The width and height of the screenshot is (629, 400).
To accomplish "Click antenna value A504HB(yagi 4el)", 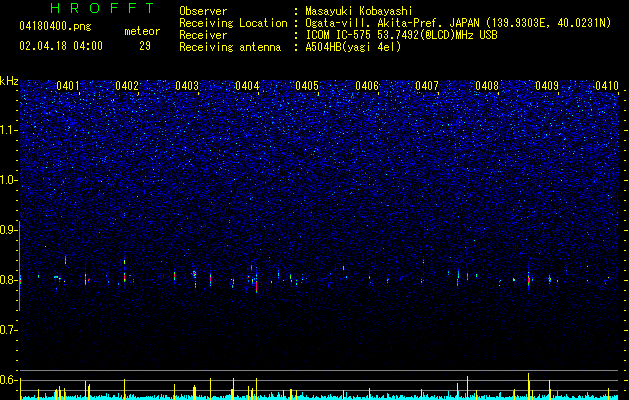I will tap(353, 47).
